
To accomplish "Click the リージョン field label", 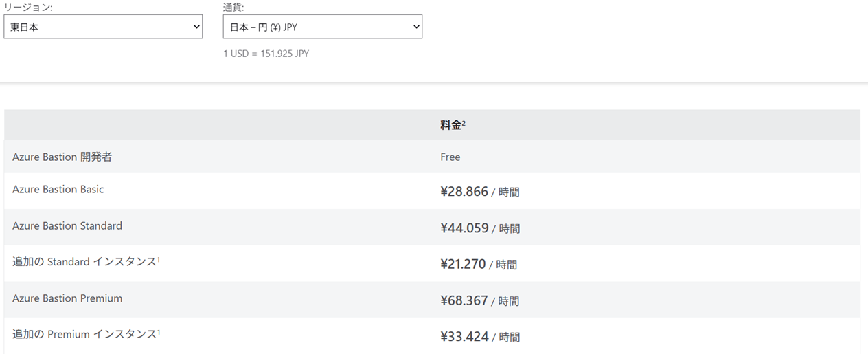I will (x=28, y=7).
